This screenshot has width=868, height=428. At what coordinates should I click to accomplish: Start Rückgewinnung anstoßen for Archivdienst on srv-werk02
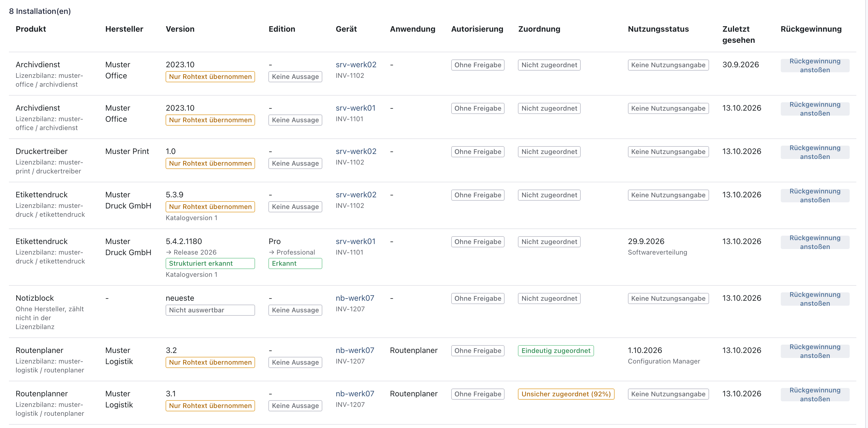pyautogui.click(x=815, y=65)
